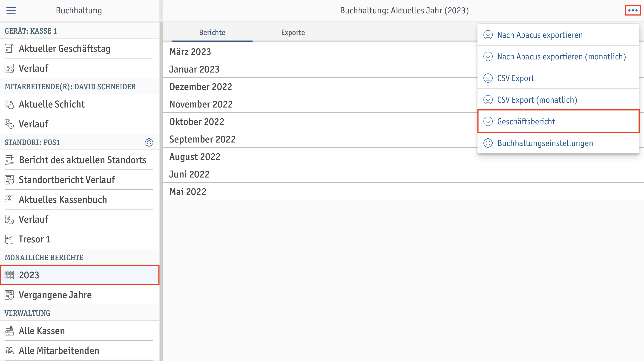
Task: Click the Aktueller Geschäftstag receipt icon
Action: point(9,49)
